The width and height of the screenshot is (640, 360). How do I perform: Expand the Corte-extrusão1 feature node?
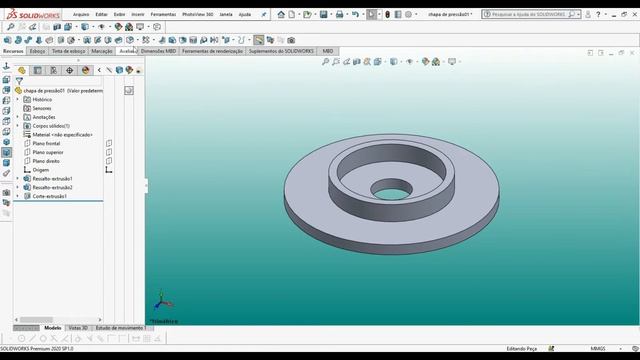pyautogui.click(x=18, y=196)
